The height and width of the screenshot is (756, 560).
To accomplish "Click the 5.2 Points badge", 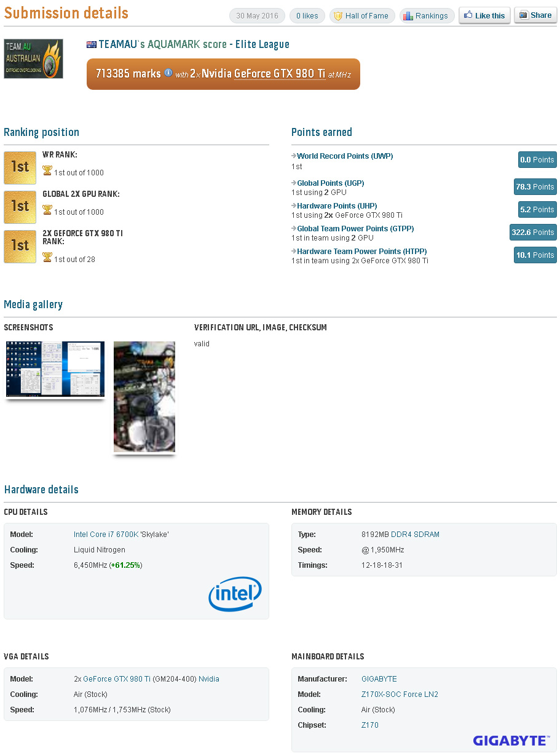I will coord(537,210).
